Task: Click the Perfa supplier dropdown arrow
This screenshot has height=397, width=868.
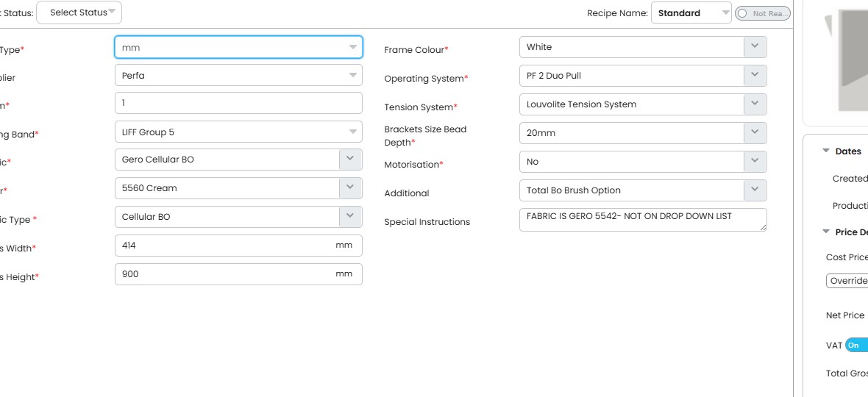Action: pos(352,75)
